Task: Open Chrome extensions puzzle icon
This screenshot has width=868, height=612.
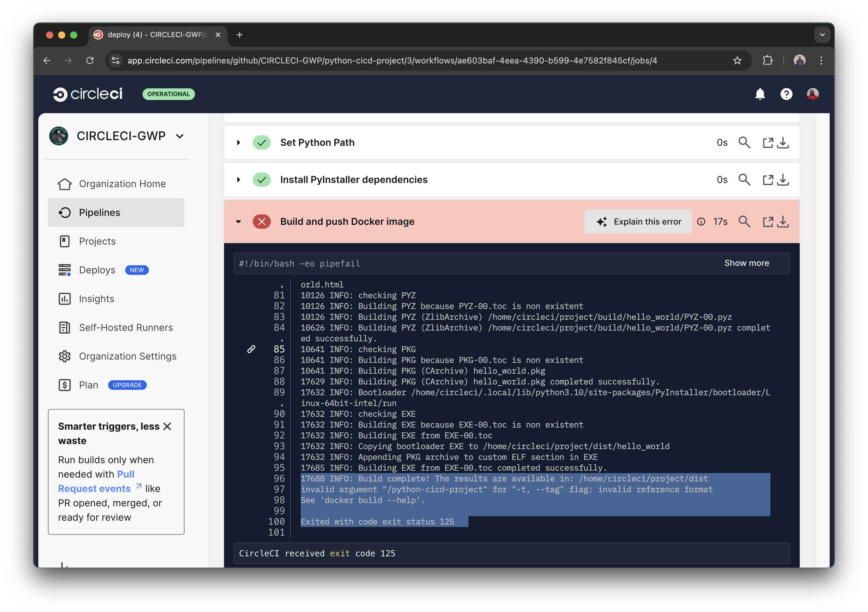Action: click(767, 60)
